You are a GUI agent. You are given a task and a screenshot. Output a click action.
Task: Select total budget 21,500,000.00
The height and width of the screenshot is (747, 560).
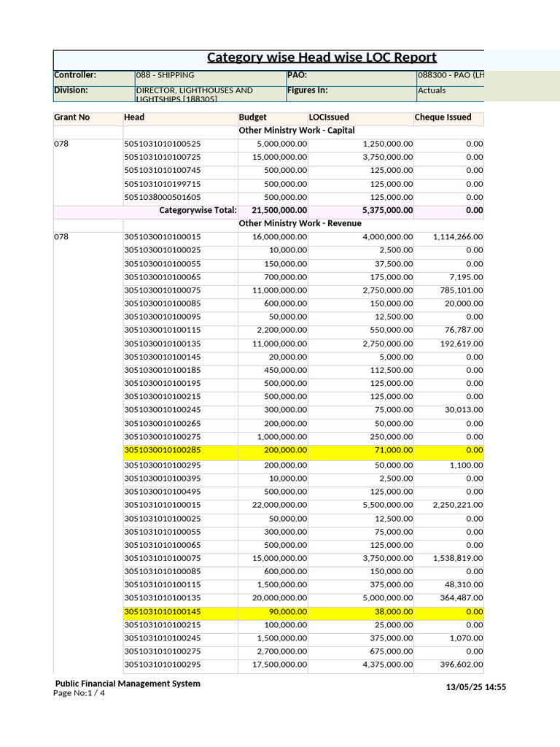pyautogui.click(x=279, y=211)
